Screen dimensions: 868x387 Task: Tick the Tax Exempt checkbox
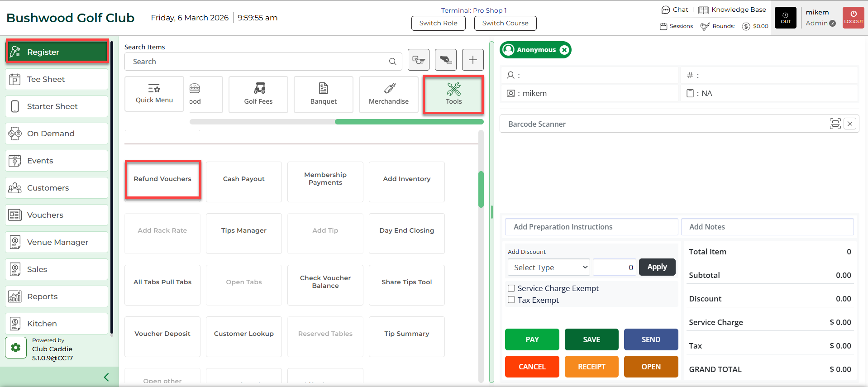tap(511, 300)
